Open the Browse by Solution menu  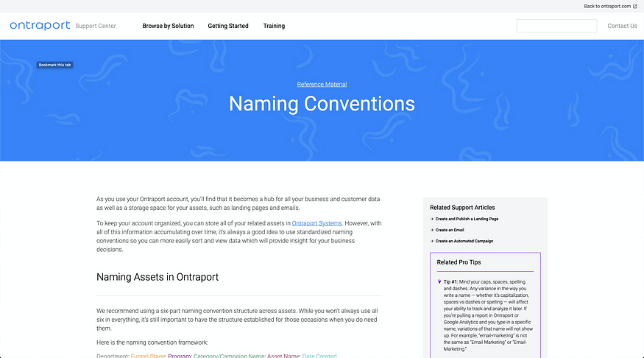(168, 26)
